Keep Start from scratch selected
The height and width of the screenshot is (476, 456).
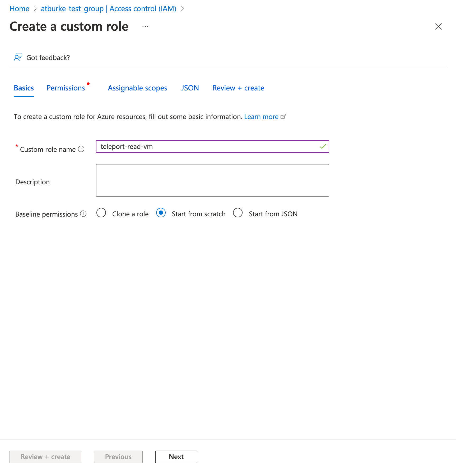click(x=161, y=213)
